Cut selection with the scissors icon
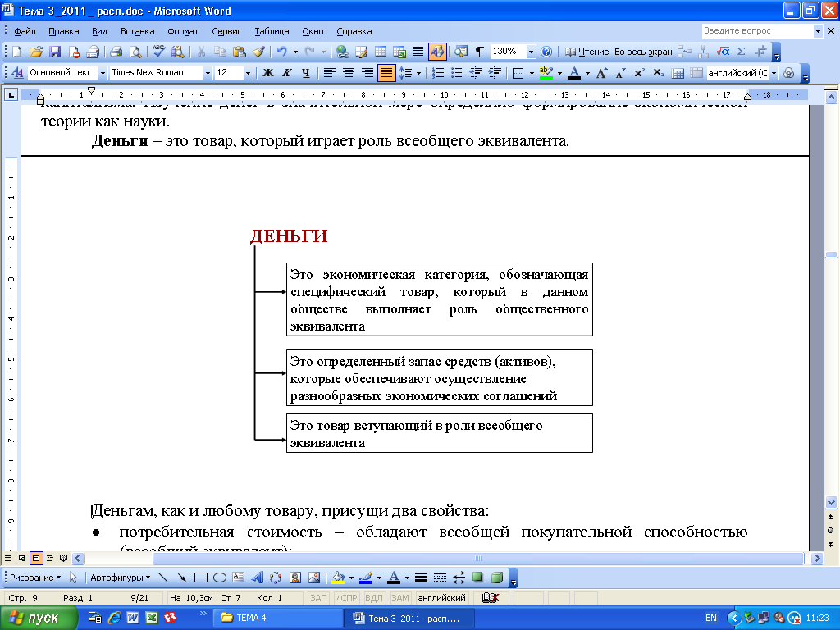The height and width of the screenshot is (630, 840). 201,52
